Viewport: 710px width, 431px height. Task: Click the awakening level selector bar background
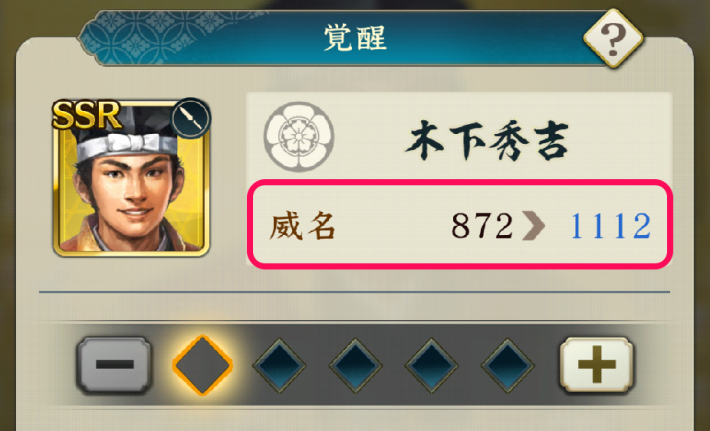pyautogui.click(x=355, y=364)
